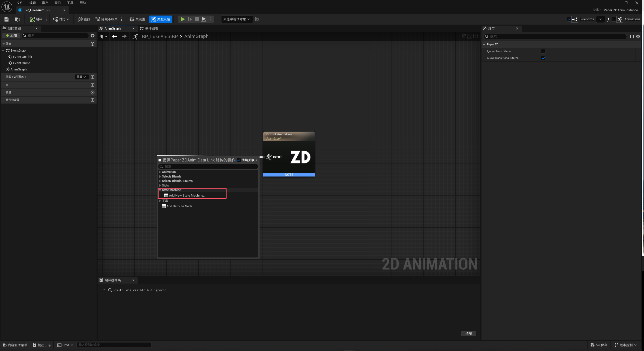Expand the Slots category
This screenshot has height=351, width=644.
coord(160,186)
